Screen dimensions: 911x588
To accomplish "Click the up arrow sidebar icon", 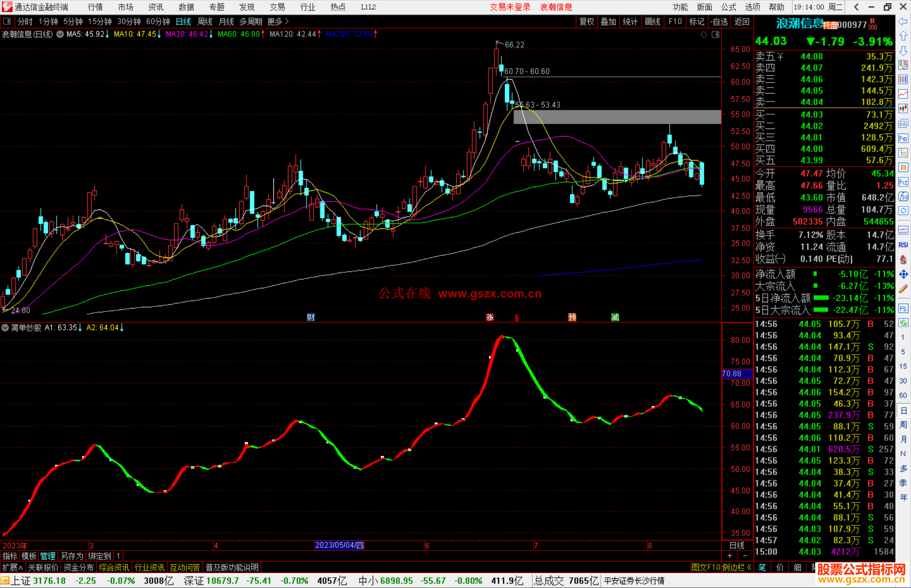I will (x=903, y=36).
